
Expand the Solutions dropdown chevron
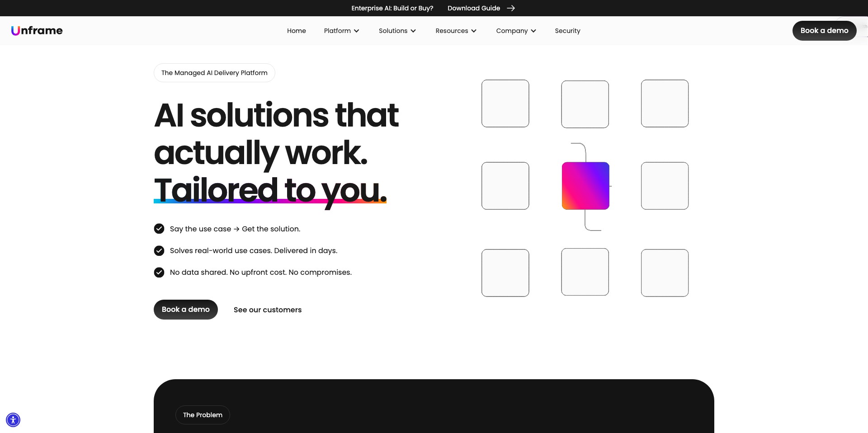[x=413, y=31]
